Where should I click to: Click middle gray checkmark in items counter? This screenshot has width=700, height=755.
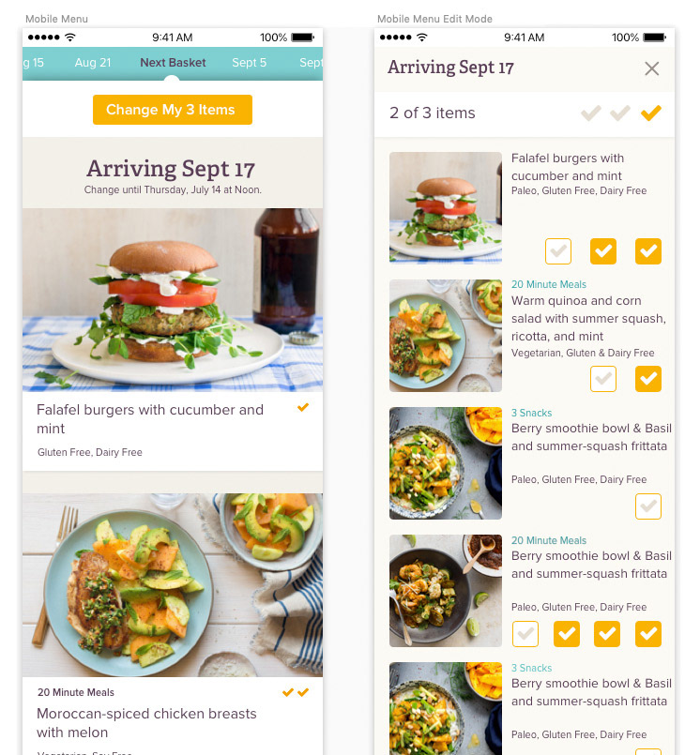[x=620, y=113]
